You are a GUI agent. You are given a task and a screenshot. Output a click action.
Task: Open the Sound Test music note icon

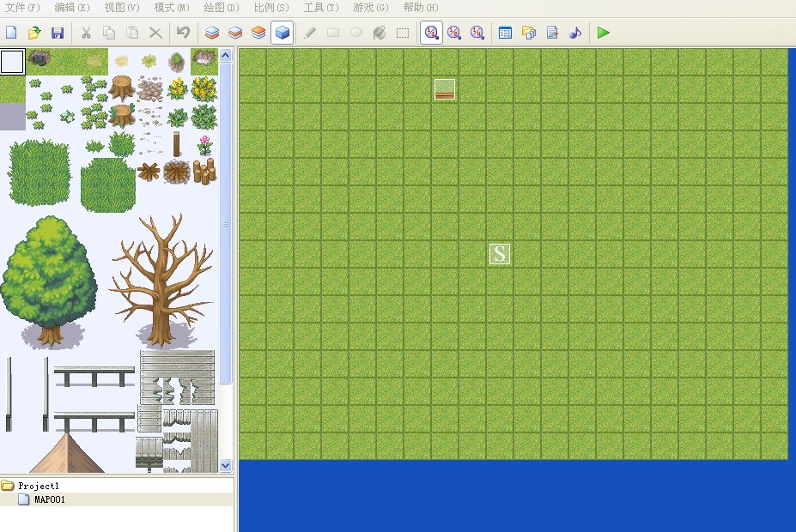click(575, 33)
